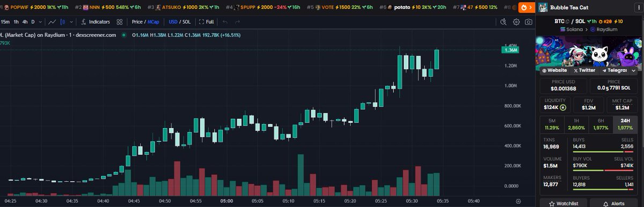The image size is (644, 207).
Task: Expand more social links chevron
Action: [x=634, y=70]
